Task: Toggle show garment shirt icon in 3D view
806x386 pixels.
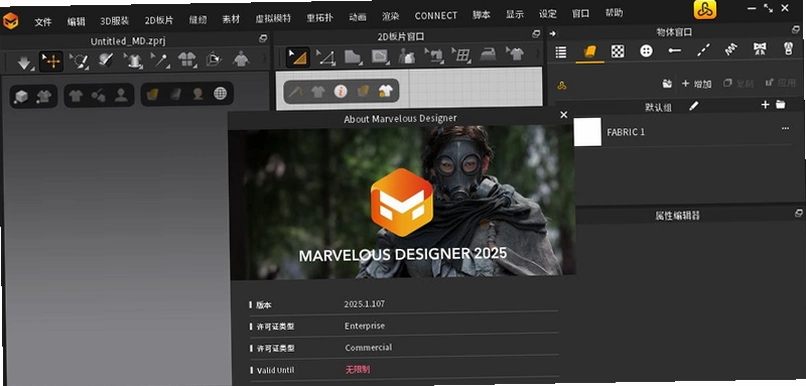Action: pyautogui.click(x=76, y=96)
